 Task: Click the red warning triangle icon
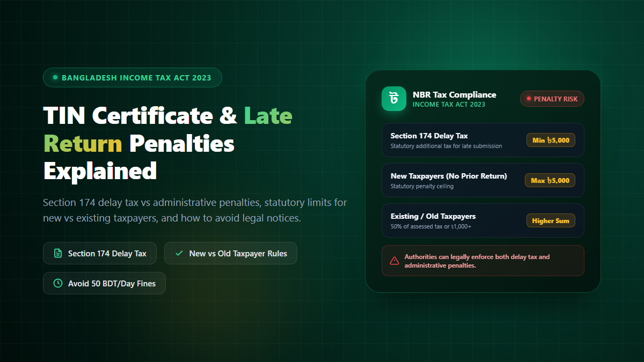coord(394,261)
